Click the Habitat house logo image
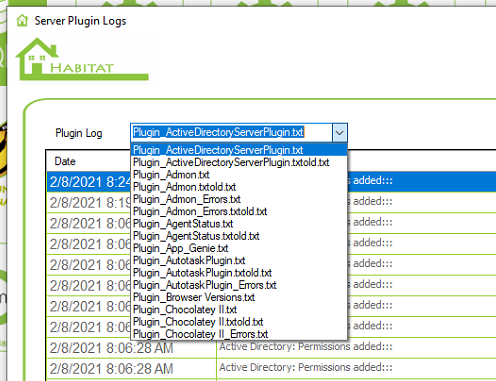This screenshot has height=381, width=496. click(82, 59)
